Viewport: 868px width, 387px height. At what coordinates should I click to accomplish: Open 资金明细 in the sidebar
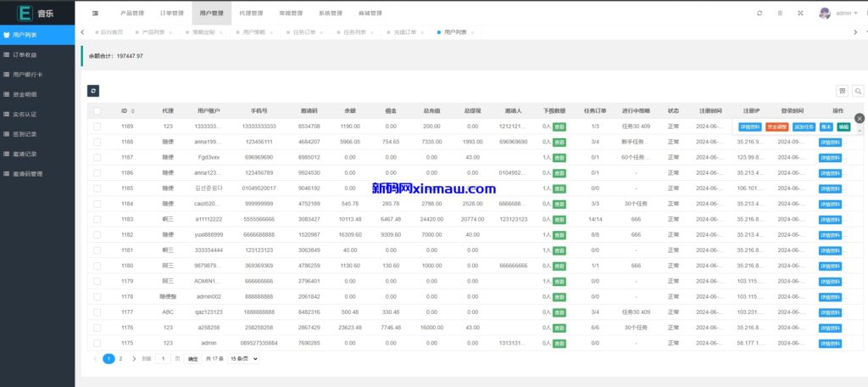pos(37,94)
